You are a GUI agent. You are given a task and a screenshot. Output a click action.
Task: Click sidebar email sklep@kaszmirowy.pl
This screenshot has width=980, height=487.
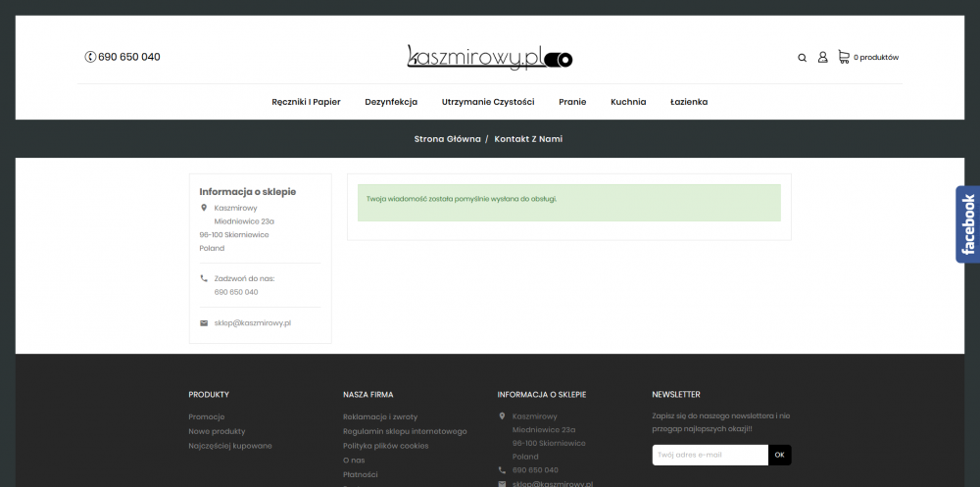[253, 323]
